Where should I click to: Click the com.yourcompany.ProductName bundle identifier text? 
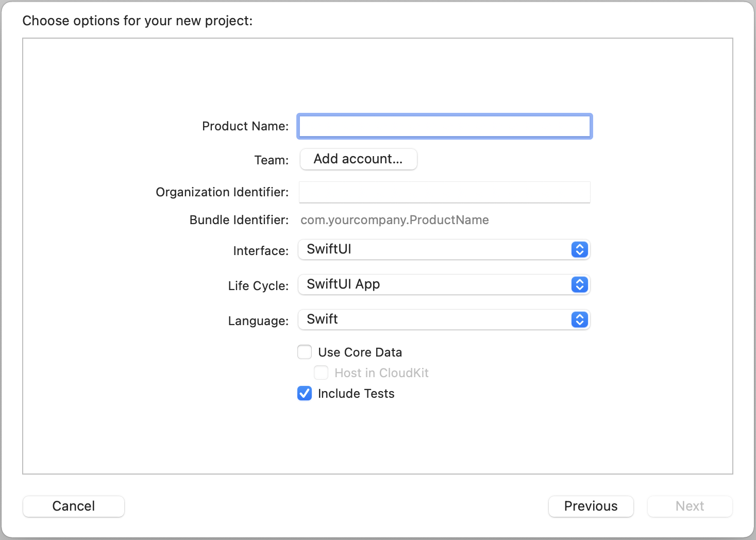click(x=395, y=220)
